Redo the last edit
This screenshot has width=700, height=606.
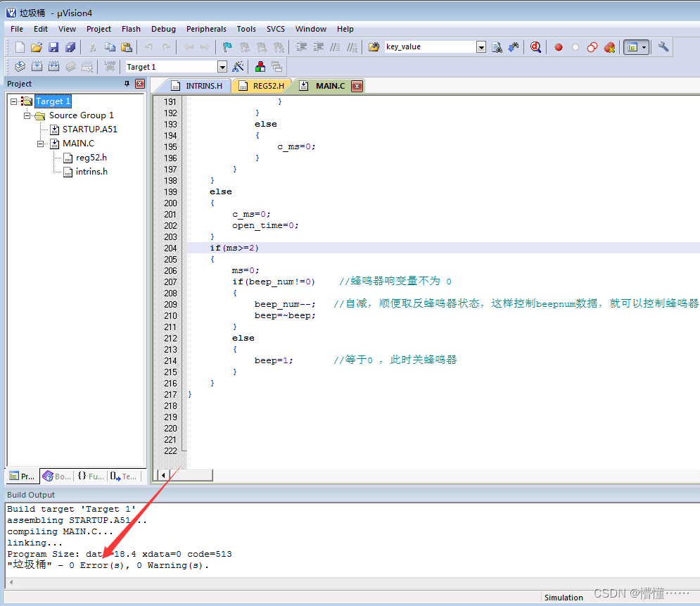[x=166, y=47]
